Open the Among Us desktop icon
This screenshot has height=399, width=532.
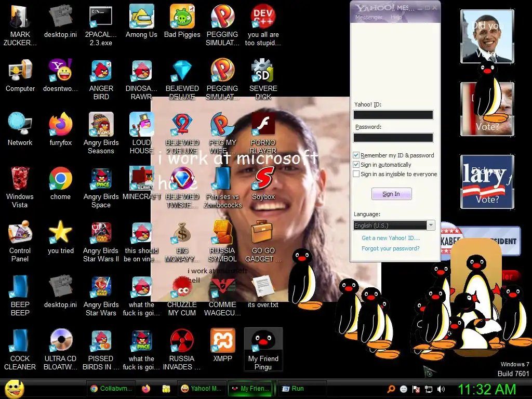click(141, 21)
